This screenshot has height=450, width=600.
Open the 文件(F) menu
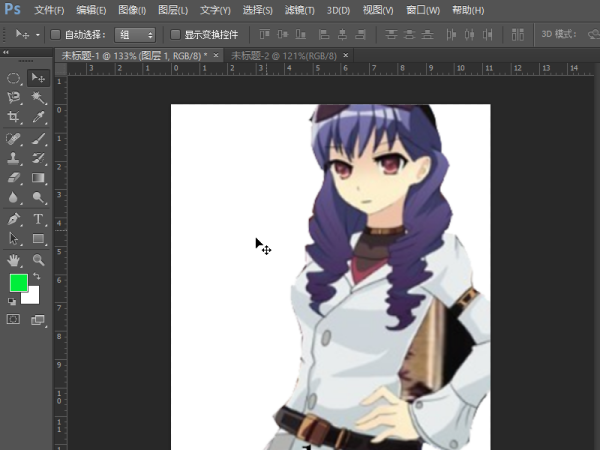click(x=49, y=10)
